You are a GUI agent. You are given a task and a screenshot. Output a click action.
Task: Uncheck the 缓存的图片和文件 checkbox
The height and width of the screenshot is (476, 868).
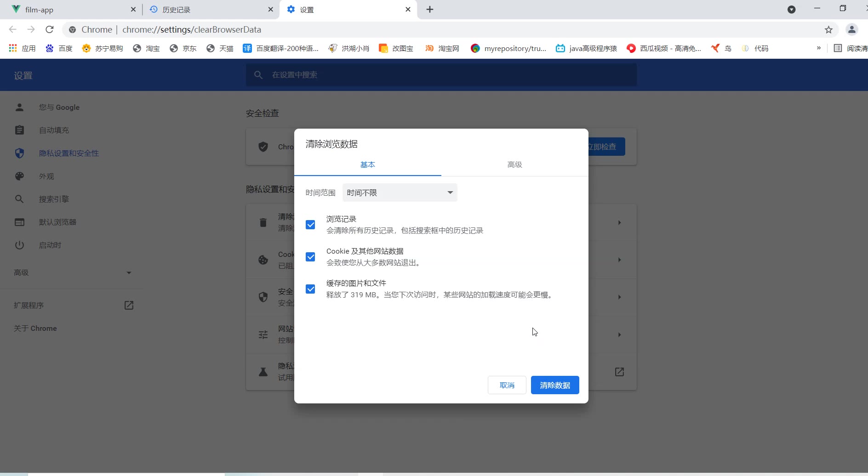pyautogui.click(x=310, y=289)
